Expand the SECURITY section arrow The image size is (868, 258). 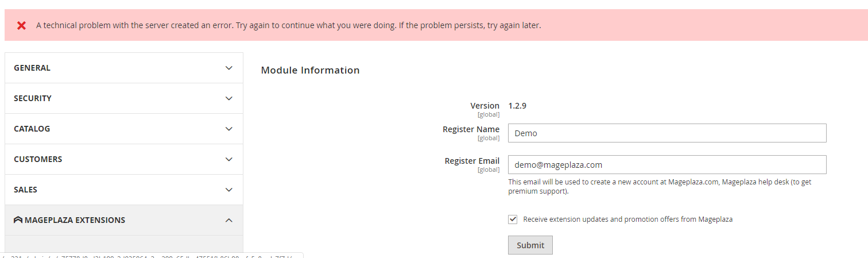click(229, 98)
